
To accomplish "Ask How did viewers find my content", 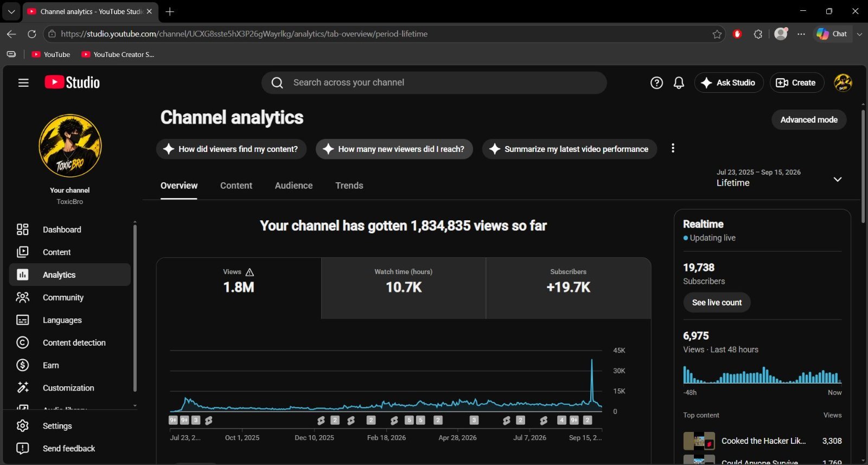I will tap(231, 149).
